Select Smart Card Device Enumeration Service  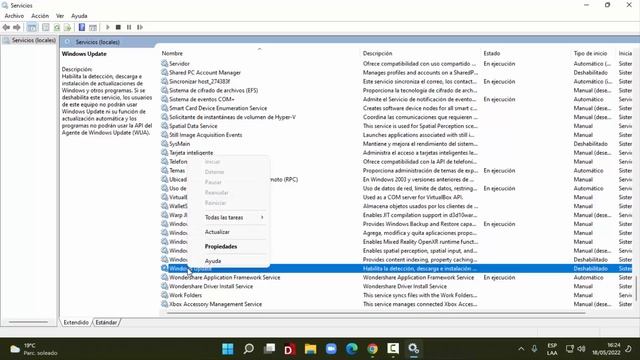click(218, 108)
